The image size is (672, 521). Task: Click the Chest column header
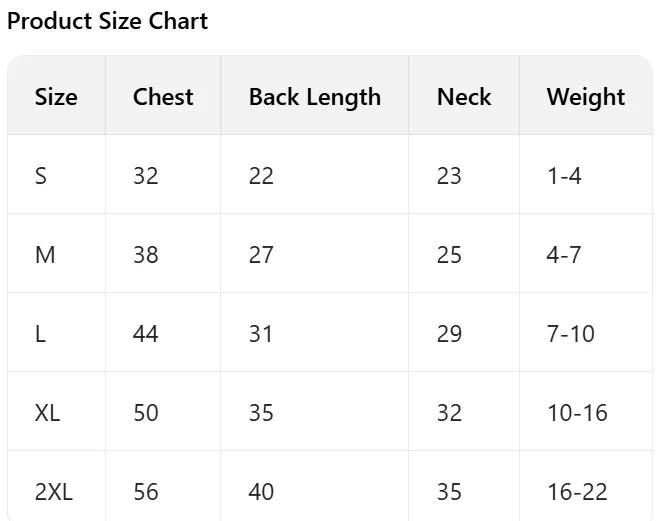(x=163, y=97)
